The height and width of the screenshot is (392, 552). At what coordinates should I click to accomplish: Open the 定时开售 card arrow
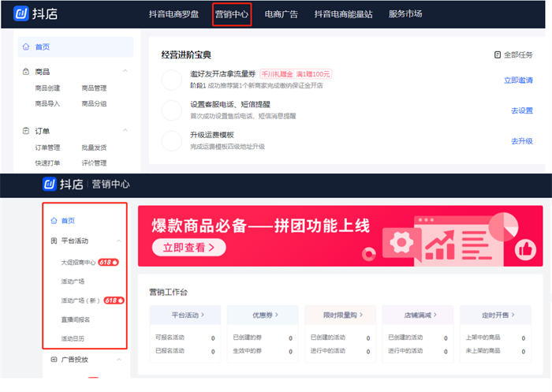(513, 315)
